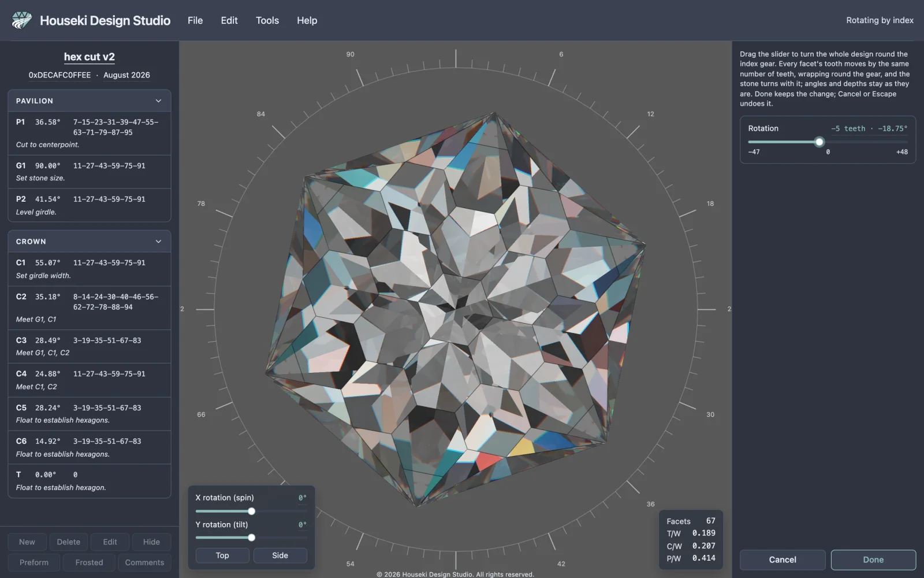Click the "-5 teeth · -18.75°" rotation readout
924x578 pixels.
point(869,128)
